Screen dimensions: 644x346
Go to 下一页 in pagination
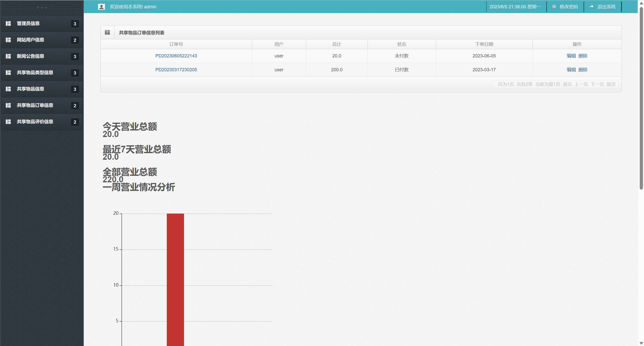pos(597,84)
